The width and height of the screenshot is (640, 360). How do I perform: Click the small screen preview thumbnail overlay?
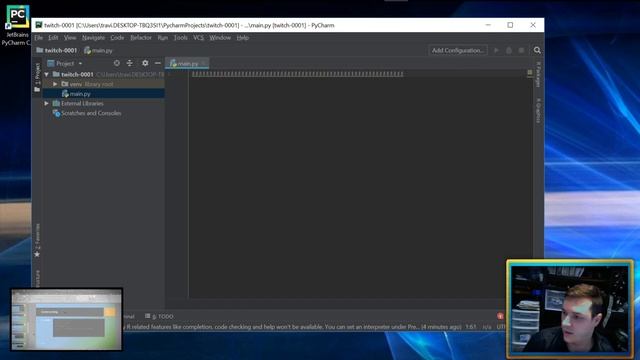click(x=67, y=319)
